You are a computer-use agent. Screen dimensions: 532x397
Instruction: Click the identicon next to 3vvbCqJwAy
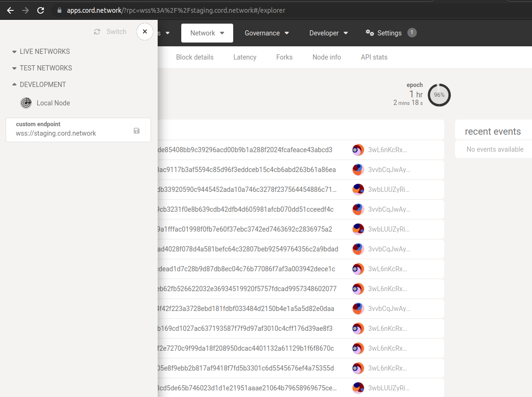tap(358, 169)
